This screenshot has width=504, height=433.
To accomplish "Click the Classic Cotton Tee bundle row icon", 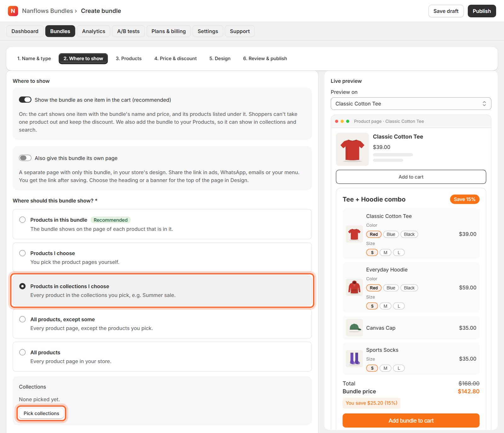I will point(354,234).
